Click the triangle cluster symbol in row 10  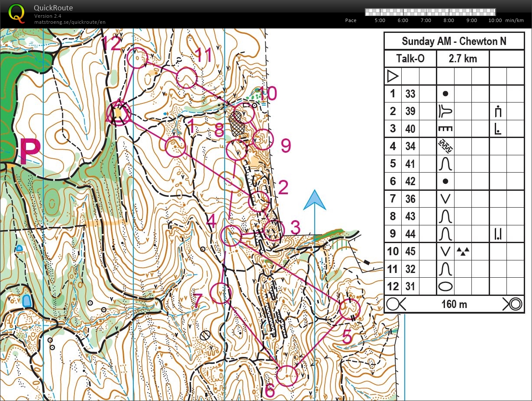463,251
